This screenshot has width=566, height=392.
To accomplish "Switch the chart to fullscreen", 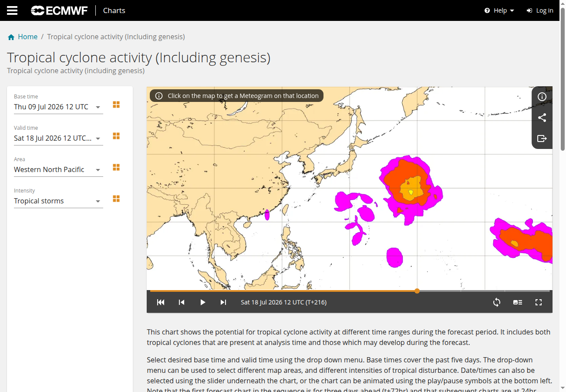I will tap(539, 302).
